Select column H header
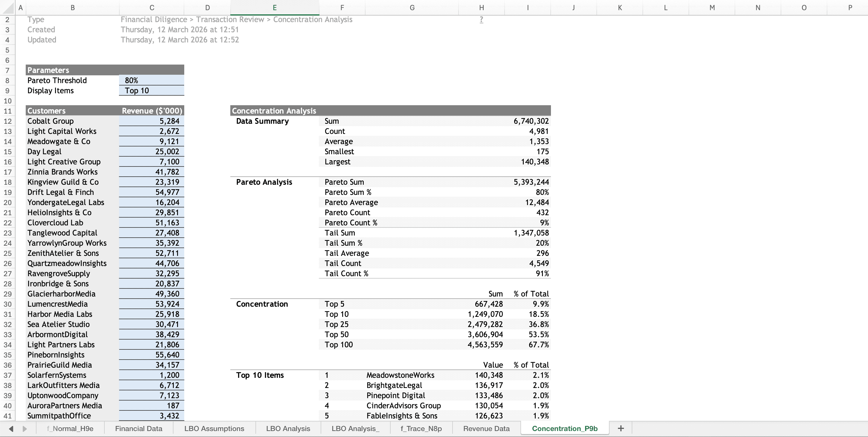This screenshot has width=868, height=437. [x=482, y=7]
